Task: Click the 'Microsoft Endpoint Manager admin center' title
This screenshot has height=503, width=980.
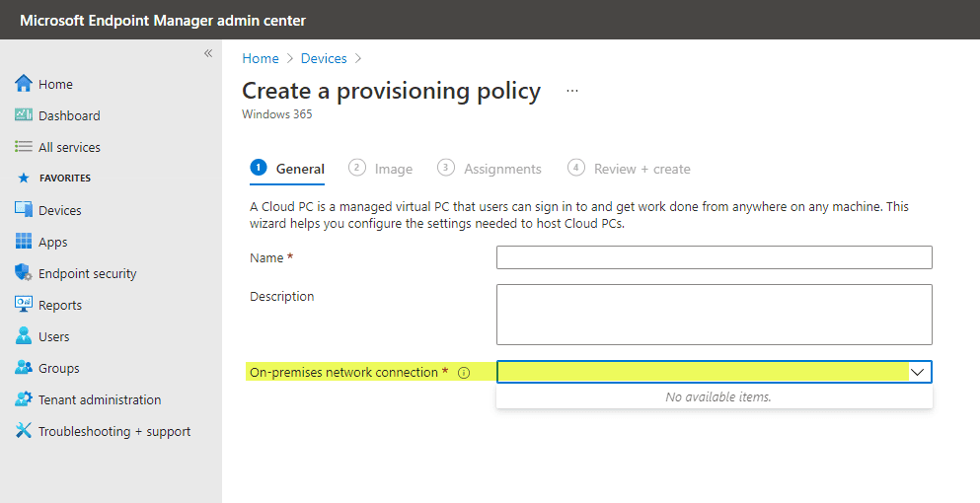Action: pos(163,20)
